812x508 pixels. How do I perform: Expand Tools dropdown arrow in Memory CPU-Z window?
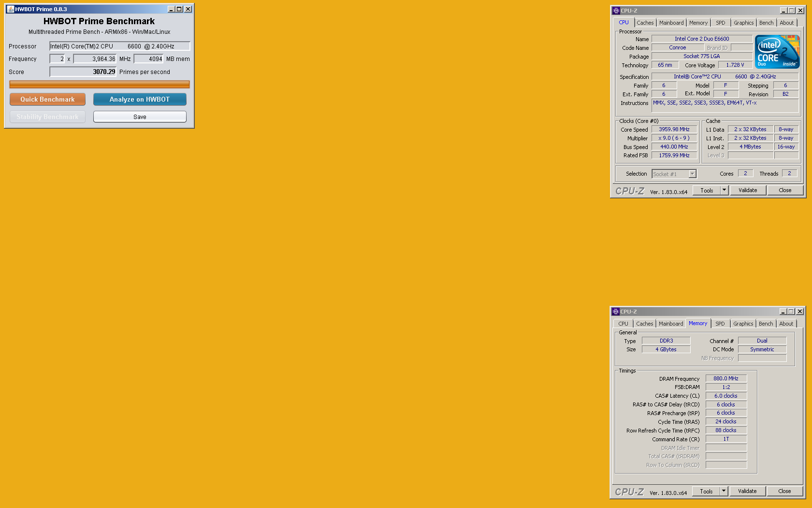click(724, 491)
